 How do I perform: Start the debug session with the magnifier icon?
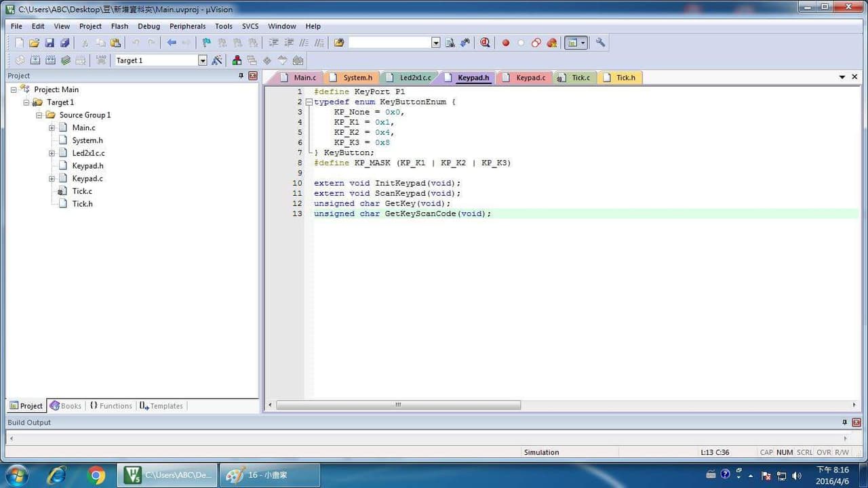[485, 43]
